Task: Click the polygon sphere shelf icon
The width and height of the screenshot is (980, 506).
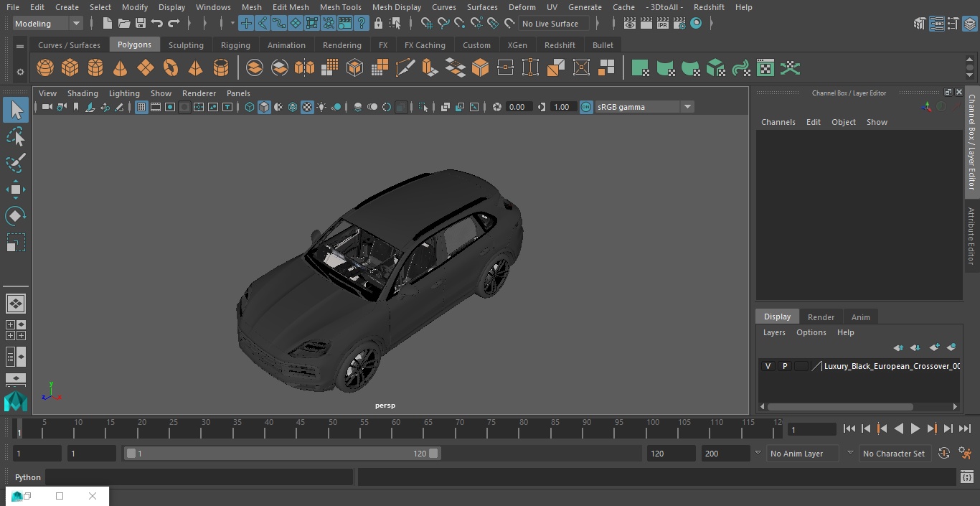Action: 45,68
